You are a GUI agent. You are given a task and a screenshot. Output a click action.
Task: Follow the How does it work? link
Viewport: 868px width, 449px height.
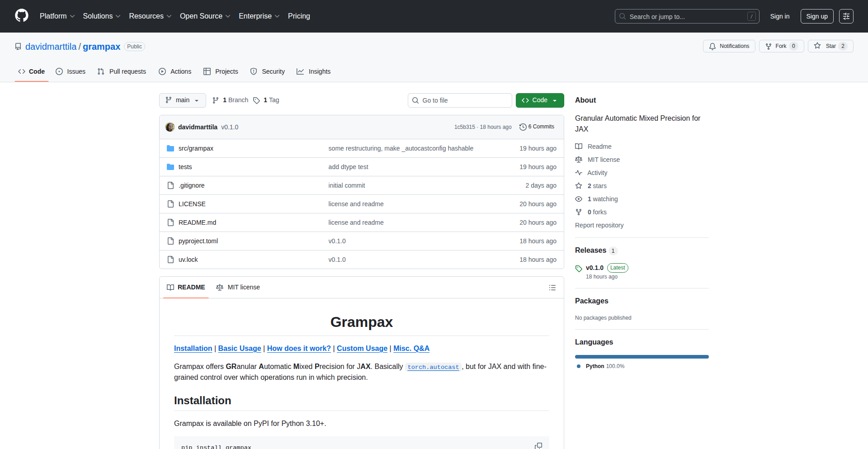point(299,349)
